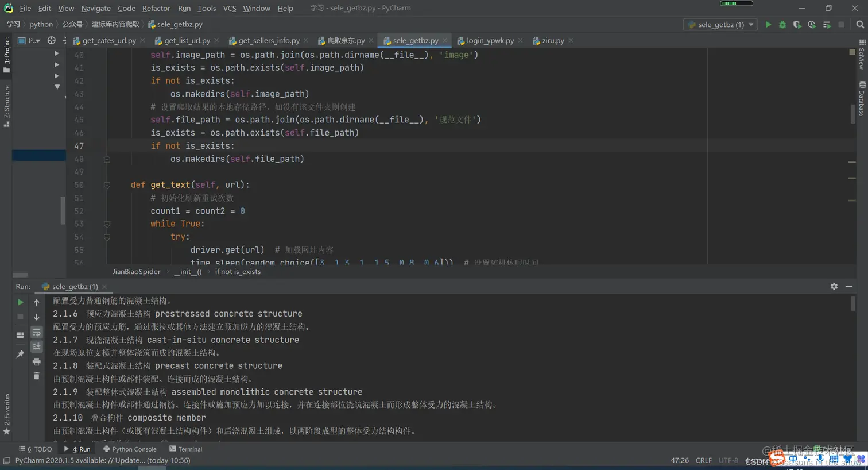The image size is (868, 470).
Task: Toggle soft-wrap in the Run console
Action: point(36,332)
